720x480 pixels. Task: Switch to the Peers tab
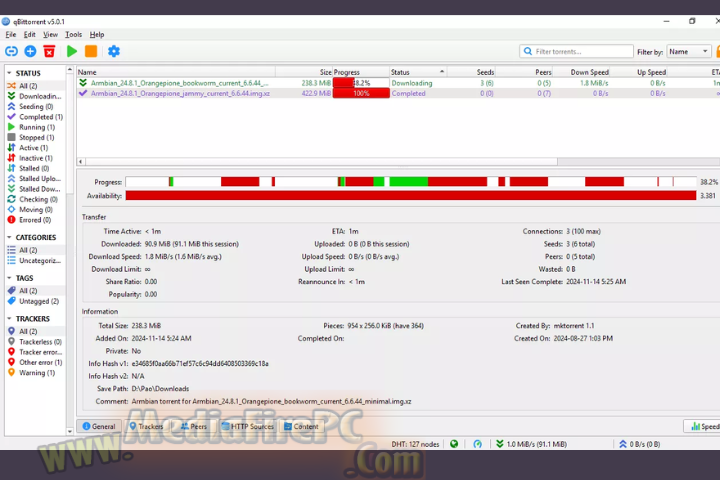193,426
